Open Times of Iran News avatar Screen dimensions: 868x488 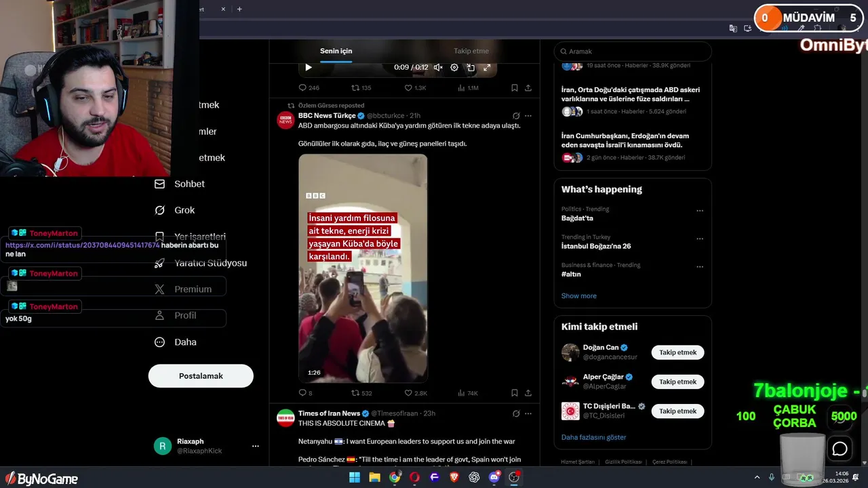[285, 418]
